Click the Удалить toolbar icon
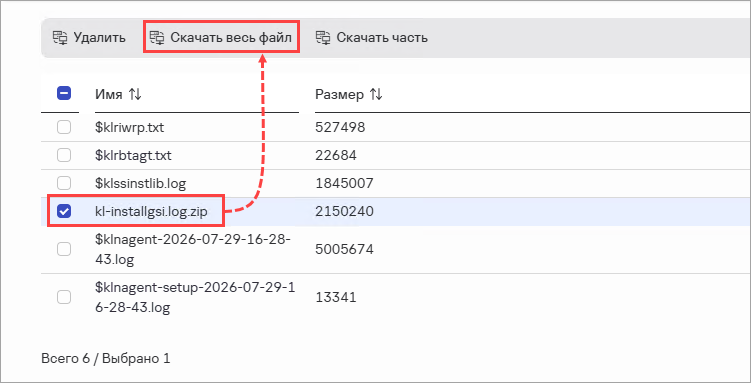The width and height of the screenshot is (751, 383). [60, 38]
